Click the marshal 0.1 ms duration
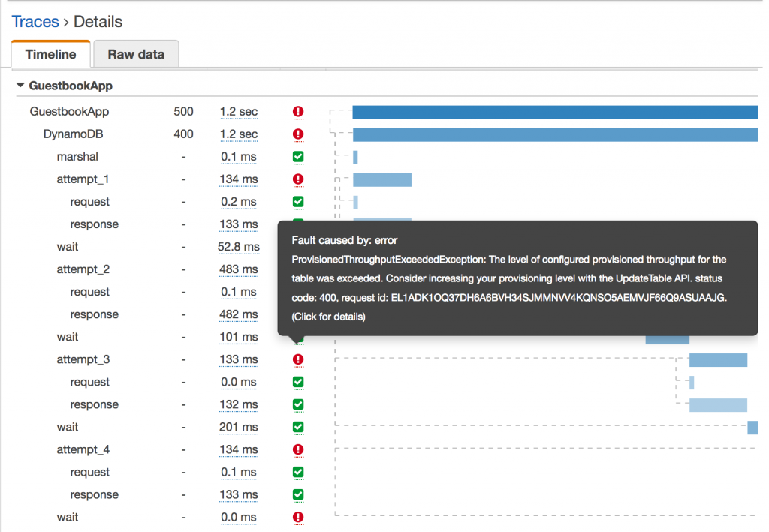The image size is (769, 532). [239, 157]
